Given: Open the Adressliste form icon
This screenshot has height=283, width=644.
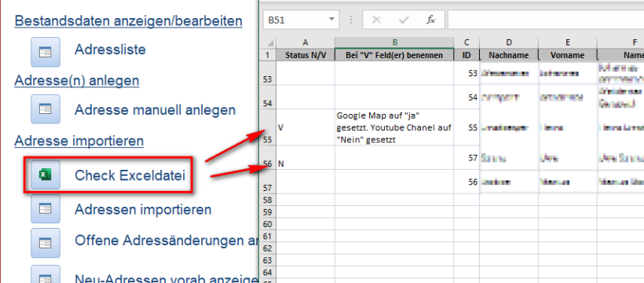Looking at the screenshot, I should 46,52.
